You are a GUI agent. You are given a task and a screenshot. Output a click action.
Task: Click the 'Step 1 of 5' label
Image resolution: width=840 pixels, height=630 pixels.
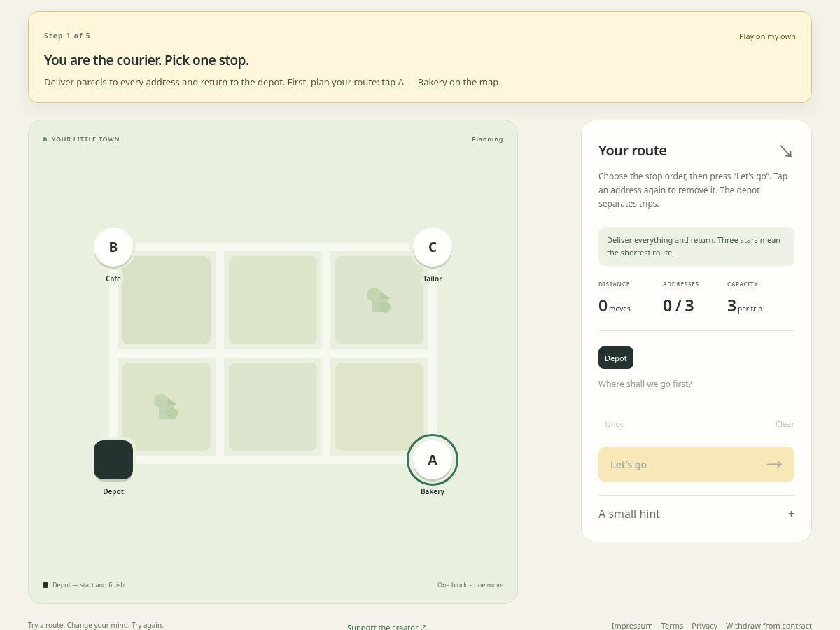pyautogui.click(x=67, y=36)
